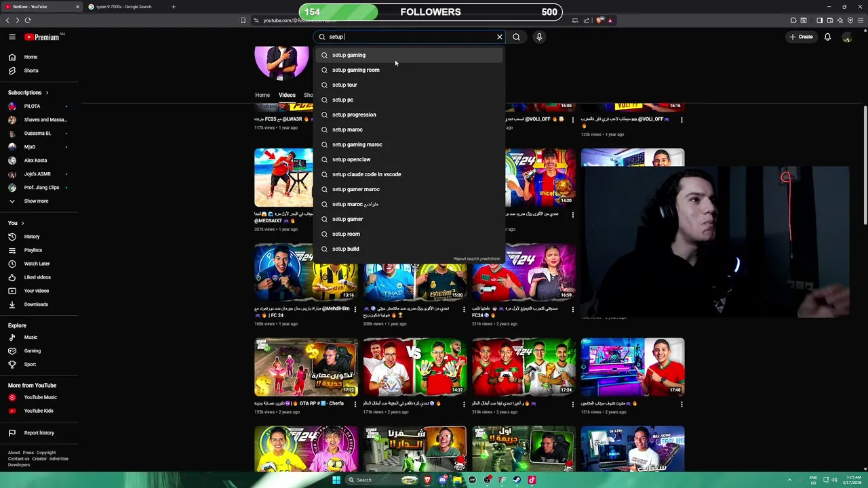Open Watch Later in the sidebar
Screen dimensions: 868x488
click(39, 264)
